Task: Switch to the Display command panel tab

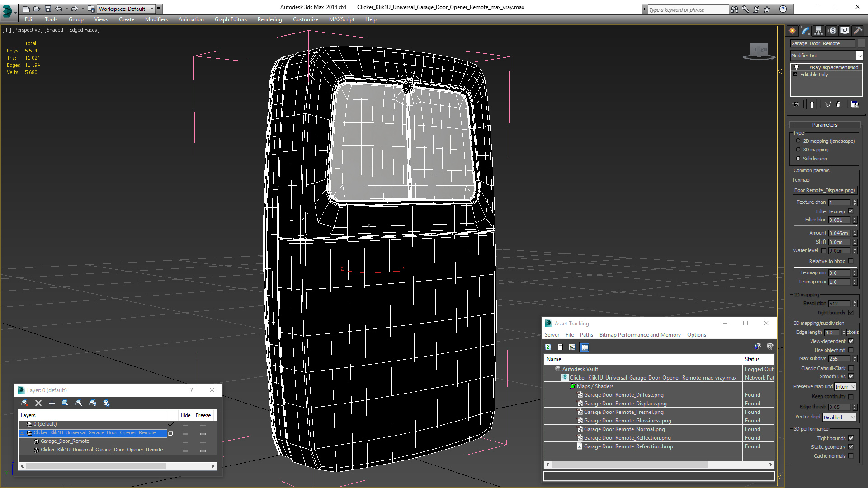Action: (845, 31)
